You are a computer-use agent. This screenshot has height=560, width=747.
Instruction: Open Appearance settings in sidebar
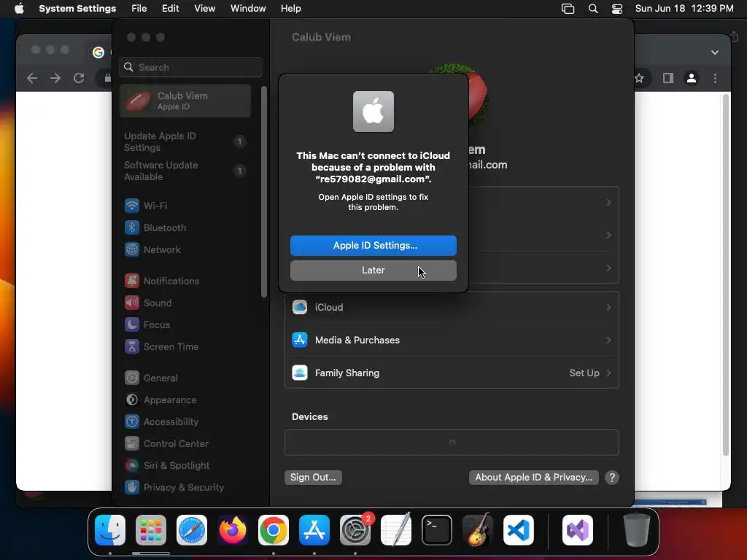[x=160, y=400]
